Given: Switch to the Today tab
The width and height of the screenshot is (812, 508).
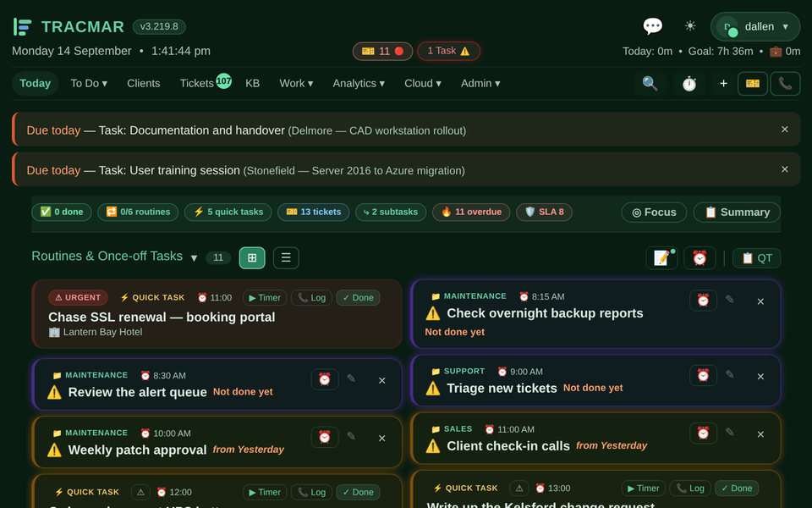Looking at the screenshot, I should [36, 84].
